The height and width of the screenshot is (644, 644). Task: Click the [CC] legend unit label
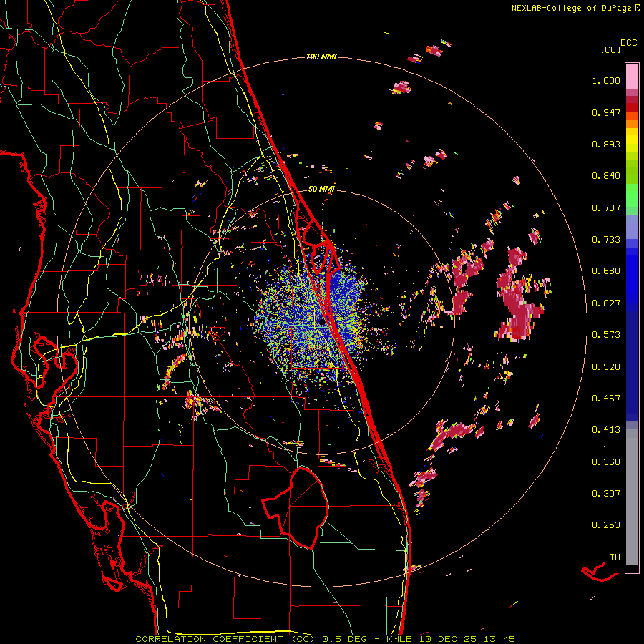610,49
